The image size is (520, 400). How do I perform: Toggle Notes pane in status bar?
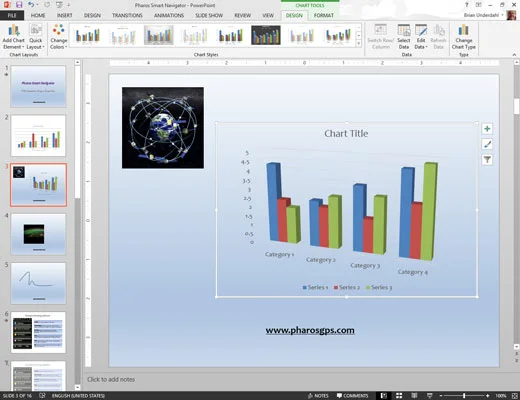pos(318,396)
